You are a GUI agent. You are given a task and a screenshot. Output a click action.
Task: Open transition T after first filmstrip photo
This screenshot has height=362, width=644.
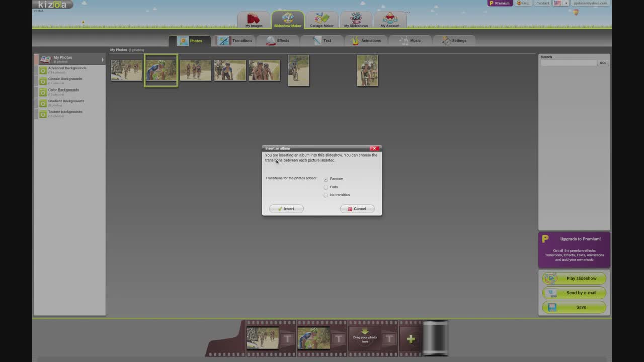[x=288, y=339]
